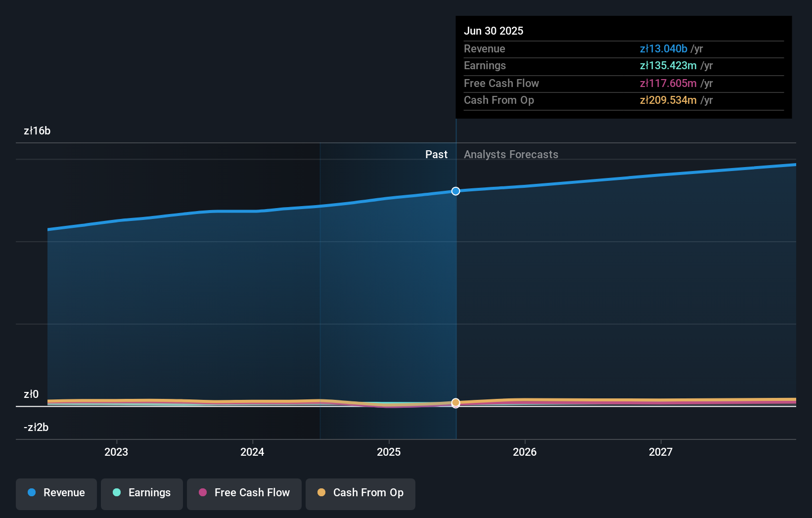
Task: Click the Cash From Op legend button
Action: coord(361,493)
